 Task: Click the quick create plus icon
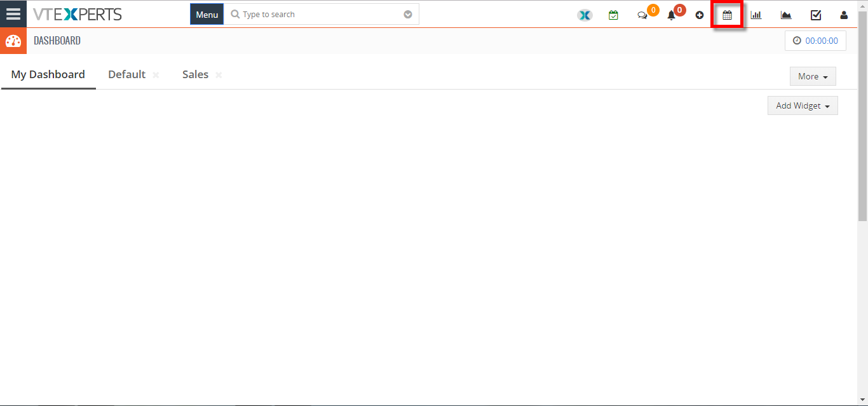click(700, 15)
